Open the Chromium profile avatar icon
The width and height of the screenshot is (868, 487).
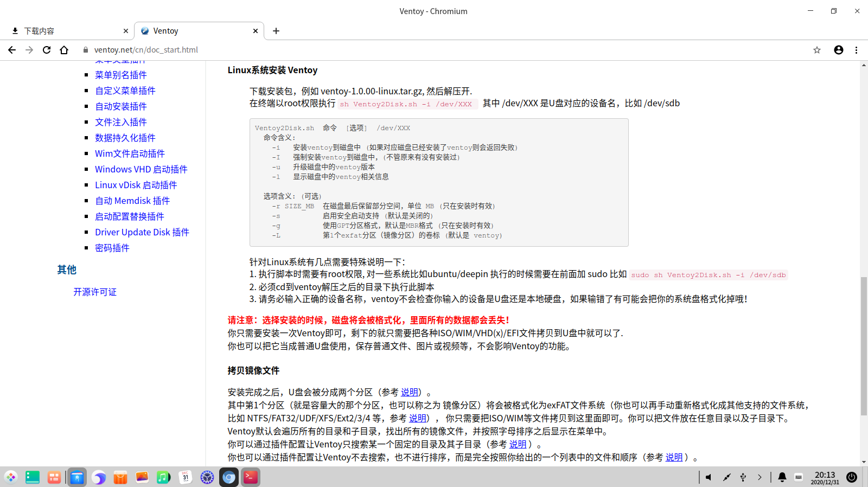tap(839, 50)
